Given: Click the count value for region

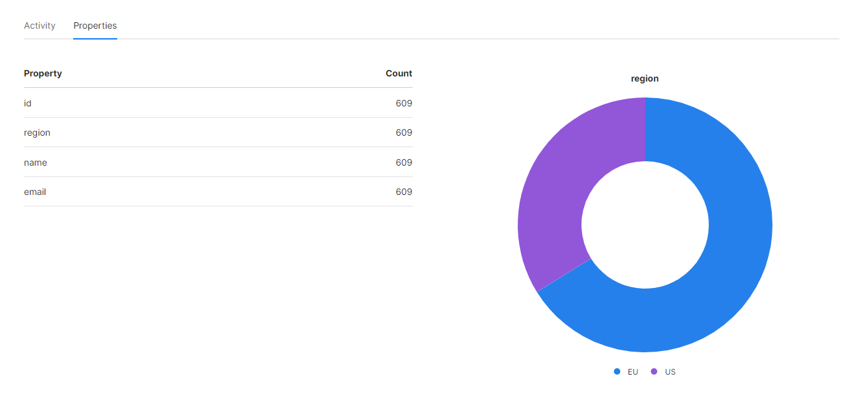Looking at the screenshot, I should pos(404,133).
